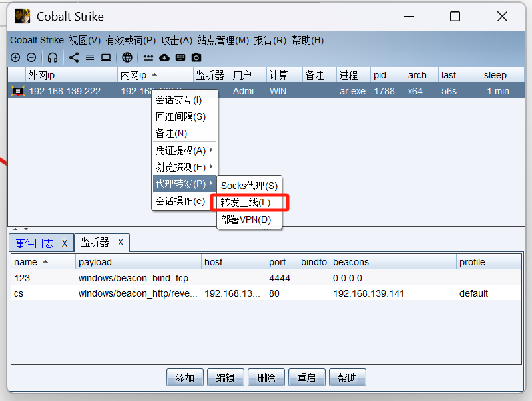Screen dimensions: 532x401
Task: Open the 视图(V) menu
Action: coord(85,40)
